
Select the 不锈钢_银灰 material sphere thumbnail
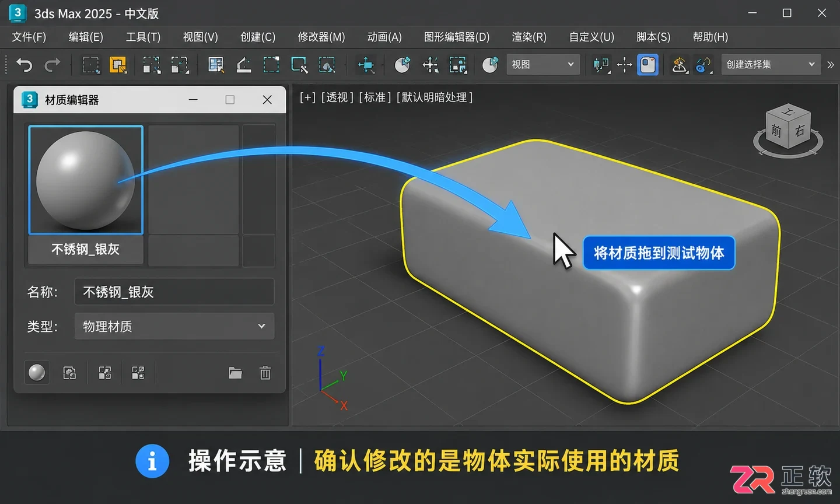pos(86,180)
